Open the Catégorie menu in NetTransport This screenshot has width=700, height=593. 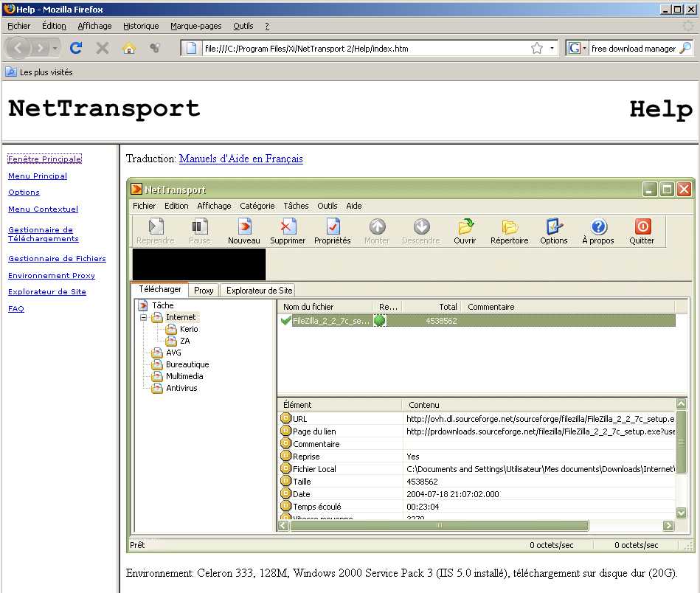click(257, 206)
